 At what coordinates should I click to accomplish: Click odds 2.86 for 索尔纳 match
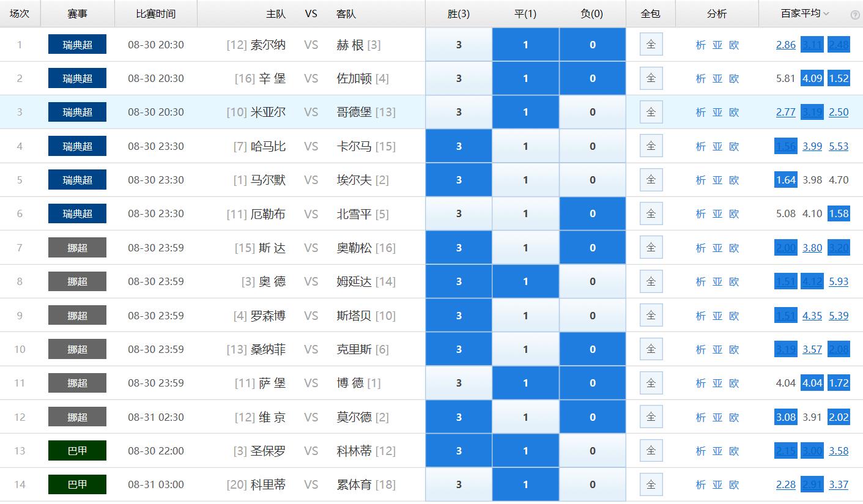point(785,45)
